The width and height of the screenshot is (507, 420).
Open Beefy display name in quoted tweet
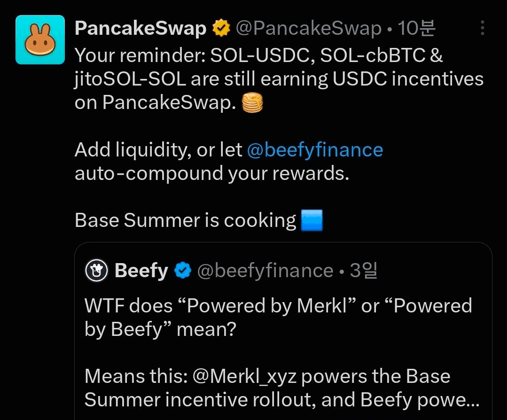(141, 270)
